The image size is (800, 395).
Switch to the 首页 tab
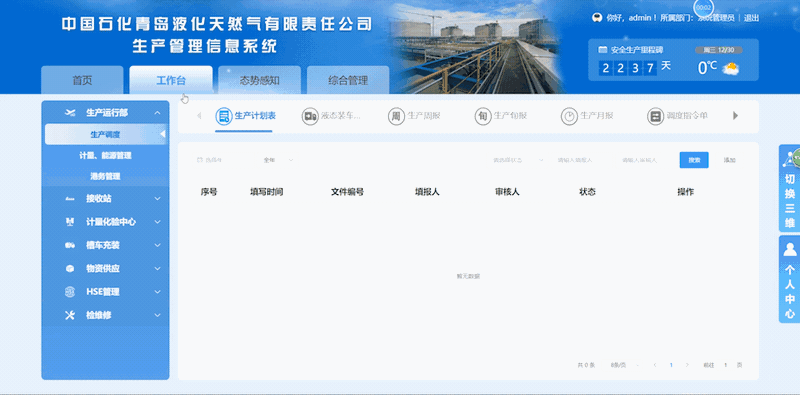click(82, 80)
